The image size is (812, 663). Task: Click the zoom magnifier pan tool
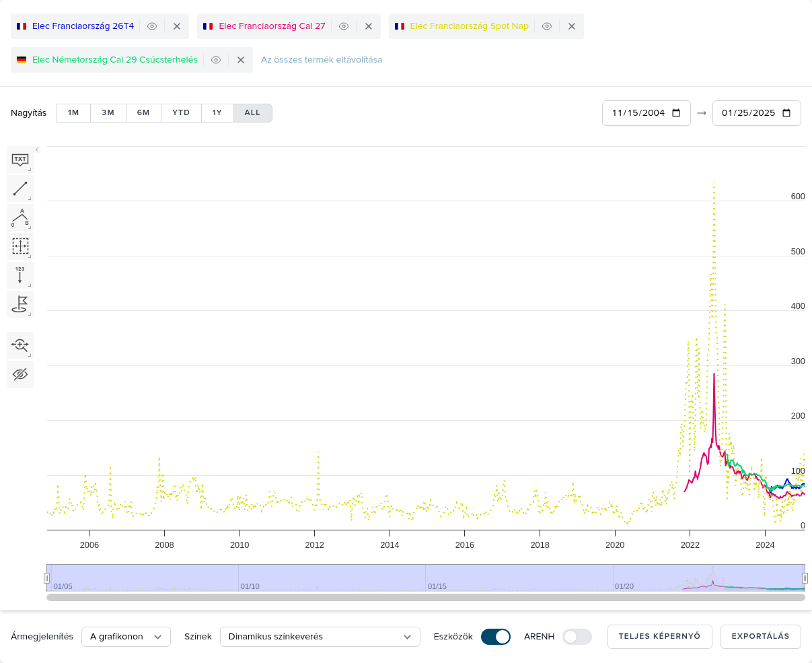pos(20,345)
